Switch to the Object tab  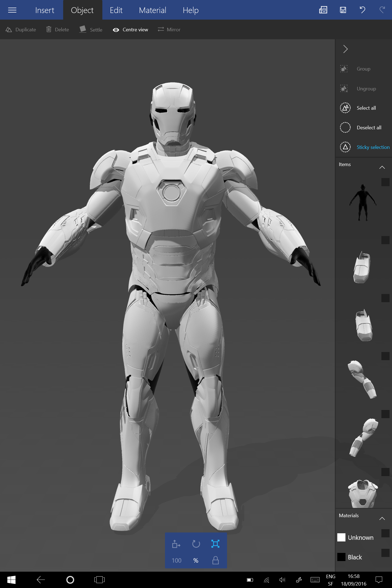[x=82, y=10]
